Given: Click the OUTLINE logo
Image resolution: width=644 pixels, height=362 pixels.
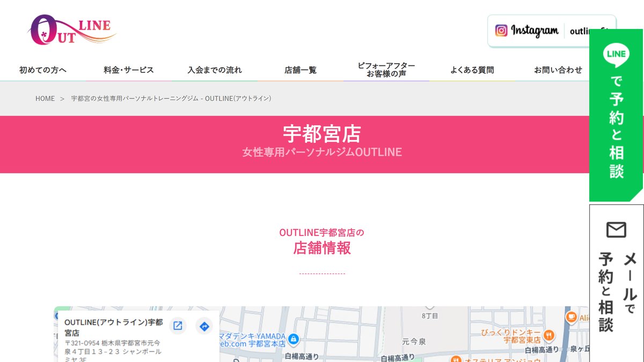Looking at the screenshot, I should pos(72,29).
